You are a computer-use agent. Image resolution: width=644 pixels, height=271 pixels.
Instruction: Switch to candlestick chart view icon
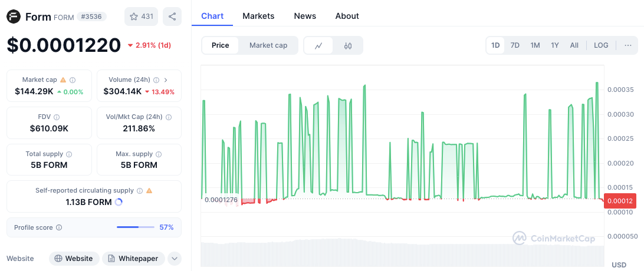pos(348,45)
